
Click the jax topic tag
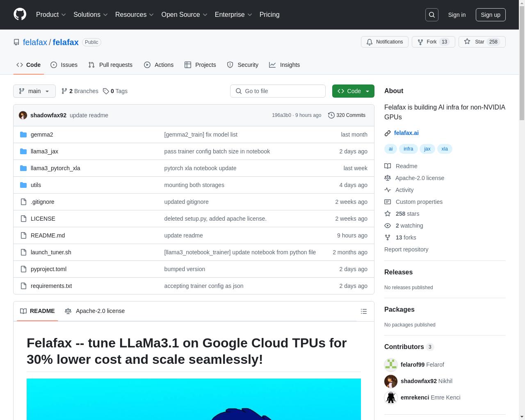(427, 149)
